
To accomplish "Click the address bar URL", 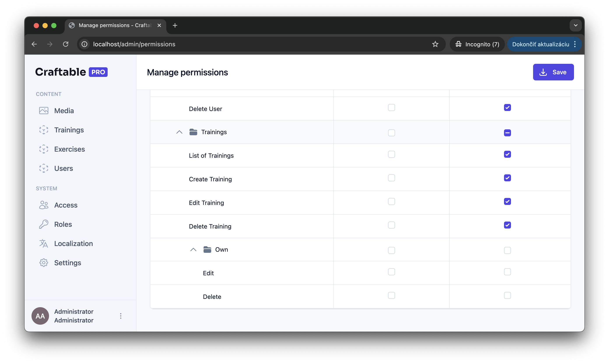I will pyautogui.click(x=134, y=44).
